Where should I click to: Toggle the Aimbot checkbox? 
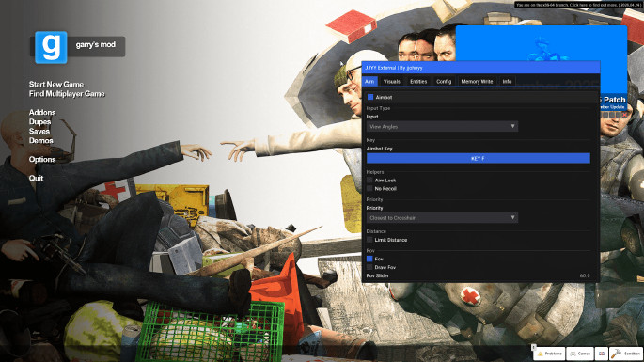(x=370, y=97)
